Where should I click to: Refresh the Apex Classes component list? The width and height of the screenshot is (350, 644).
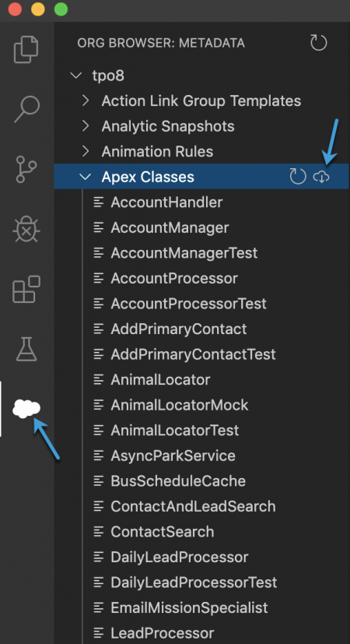click(x=297, y=177)
